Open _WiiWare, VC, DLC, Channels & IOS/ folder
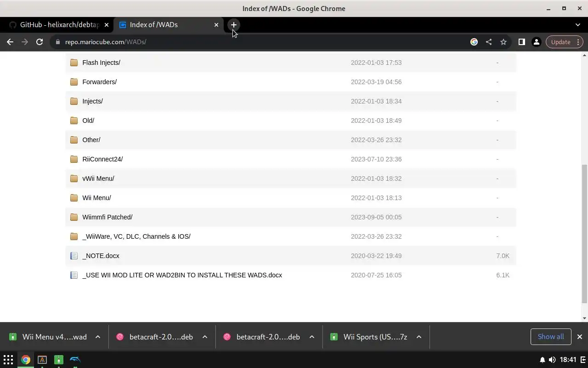This screenshot has width=588, height=368. pos(136,236)
